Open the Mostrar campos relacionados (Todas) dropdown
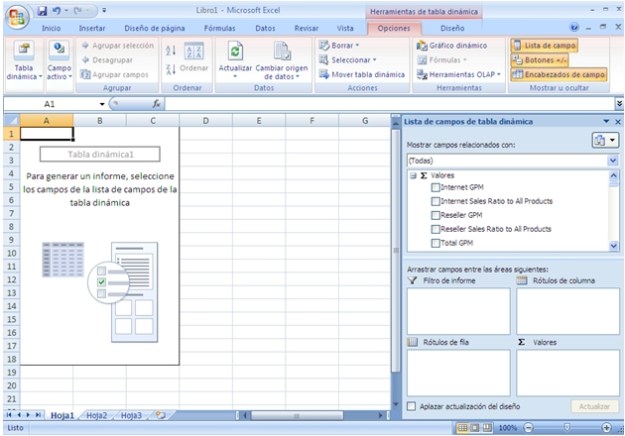Image resolution: width=625 pixels, height=436 pixels. pyautogui.click(x=512, y=160)
